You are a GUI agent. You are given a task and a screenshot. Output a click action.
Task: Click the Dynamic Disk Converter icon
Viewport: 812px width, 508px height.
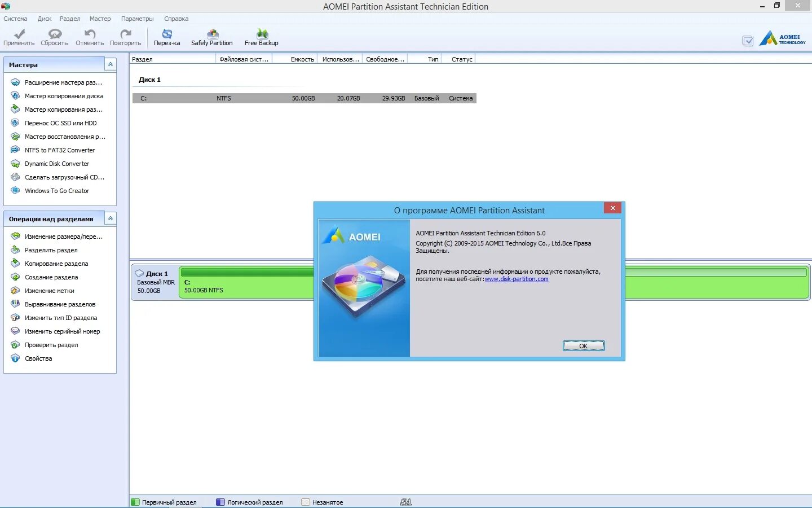(x=15, y=164)
